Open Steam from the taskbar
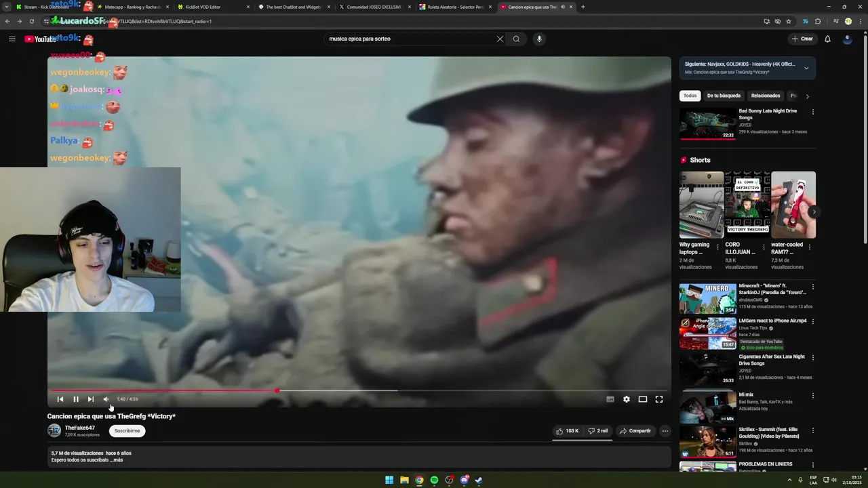Viewport: 868px width, 488px height. pyautogui.click(x=479, y=480)
